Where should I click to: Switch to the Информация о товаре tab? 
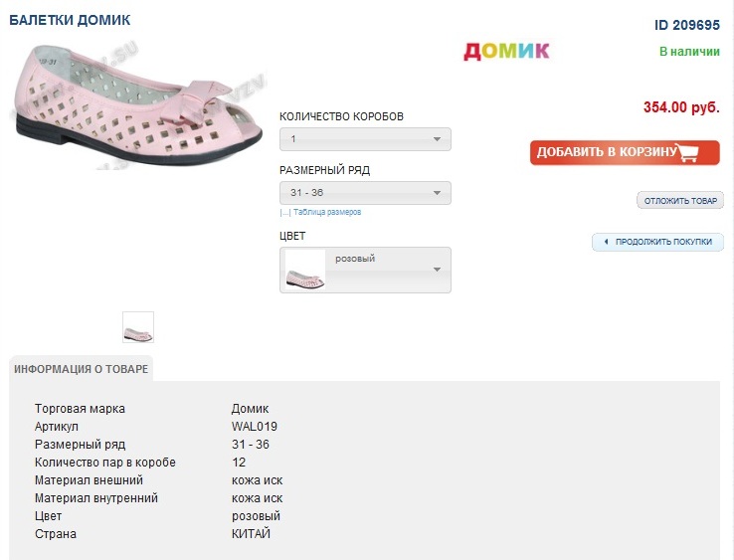pos(81,369)
